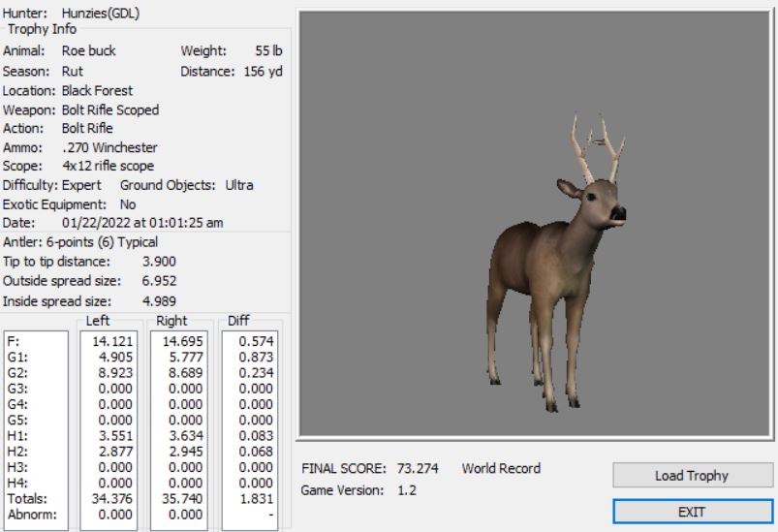This screenshot has height=532, width=778.
Task: Click the Load Trophy button
Action: (x=690, y=476)
